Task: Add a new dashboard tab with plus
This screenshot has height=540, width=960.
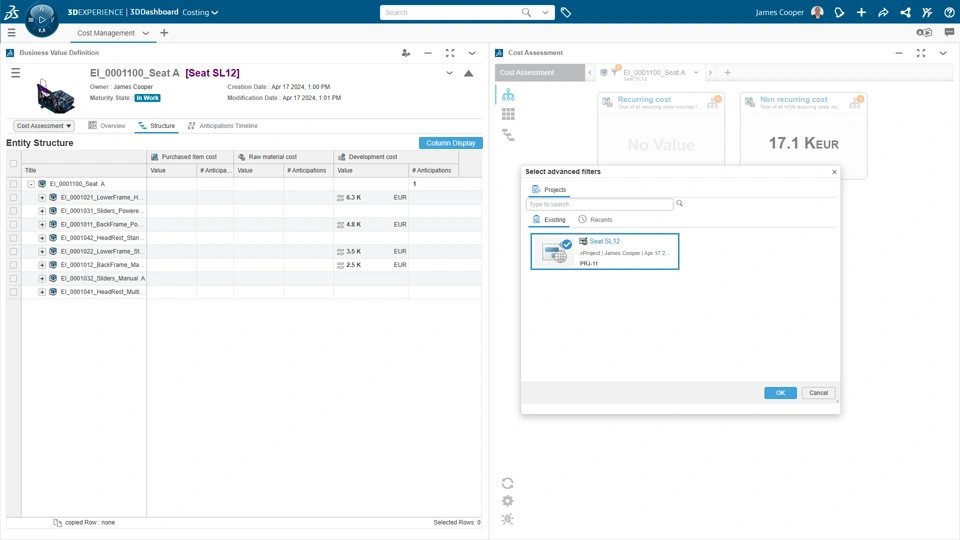Action: 164,33
